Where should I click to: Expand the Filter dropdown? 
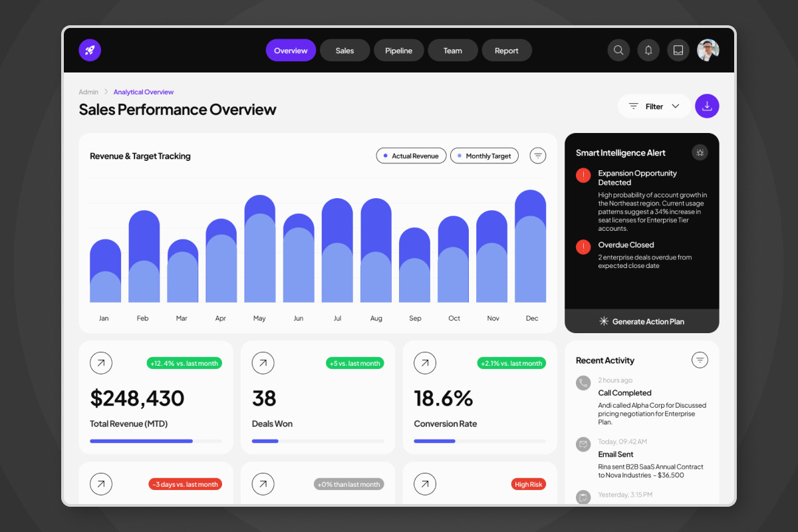coord(654,106)
